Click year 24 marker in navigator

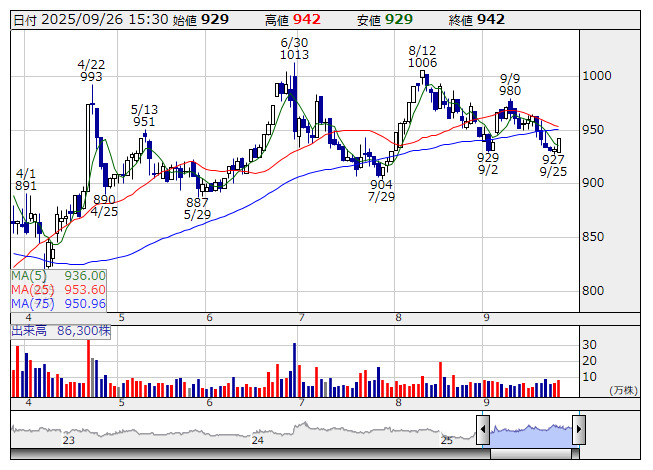click(x=258, y=440)
